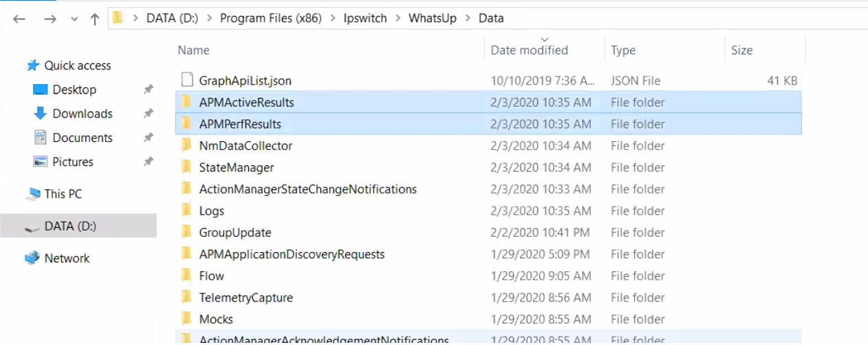Open the recent locations dropdown arrow
The height and width of the screenshot is (345, 868).
(x=74, y=19)
